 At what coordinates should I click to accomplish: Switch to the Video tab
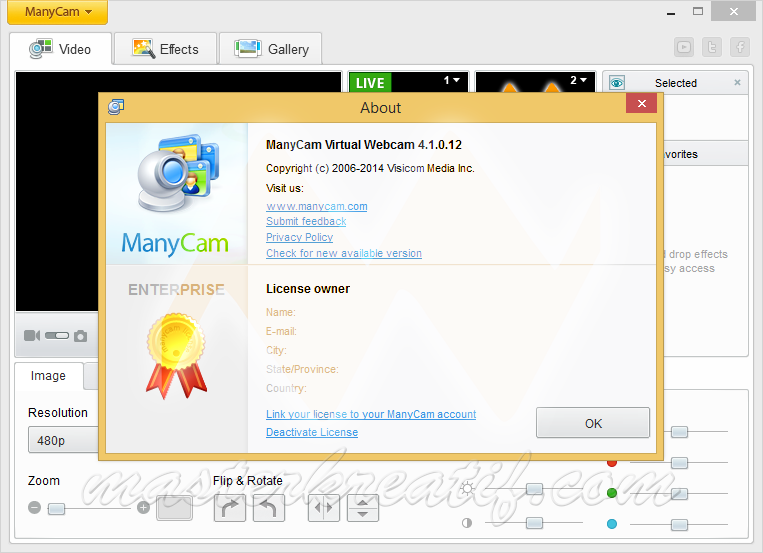61,49
